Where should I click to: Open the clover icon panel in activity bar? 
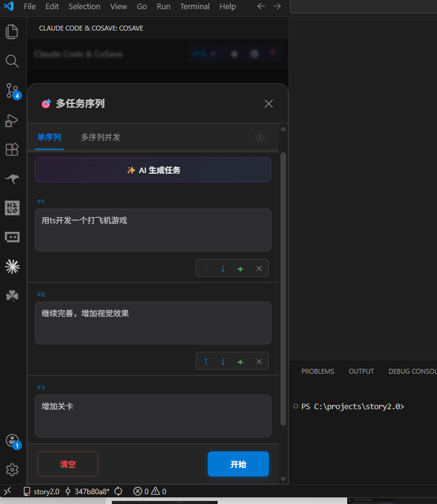coord(12,295)
